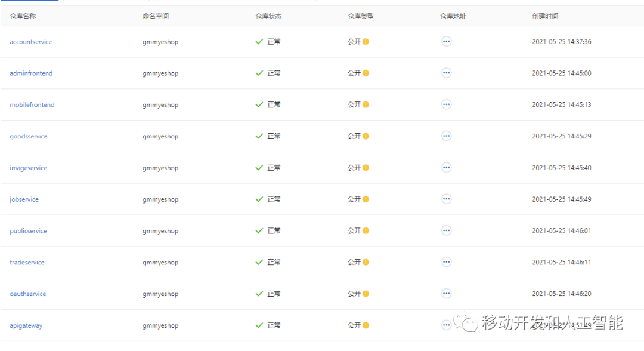Show repository address for publicservice

click(x=446, y=230)
